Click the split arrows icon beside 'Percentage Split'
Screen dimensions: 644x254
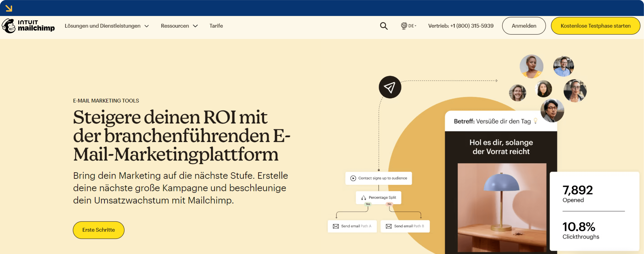click(364, 197)
